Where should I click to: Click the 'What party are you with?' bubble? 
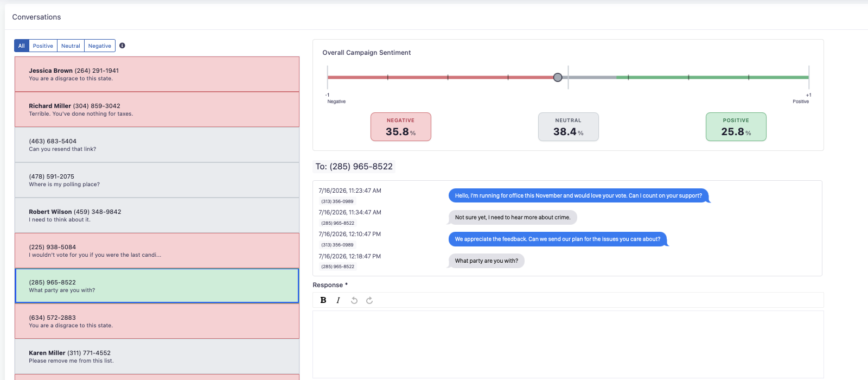coord(487,261)
